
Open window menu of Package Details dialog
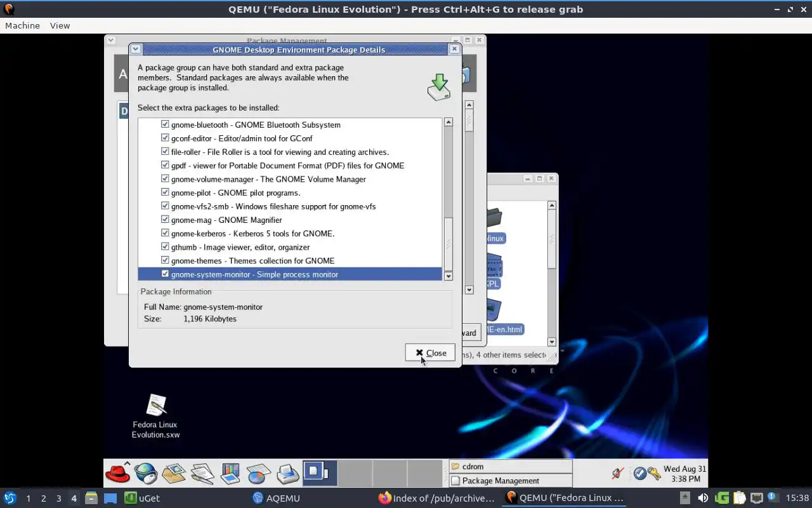[136, 49]
